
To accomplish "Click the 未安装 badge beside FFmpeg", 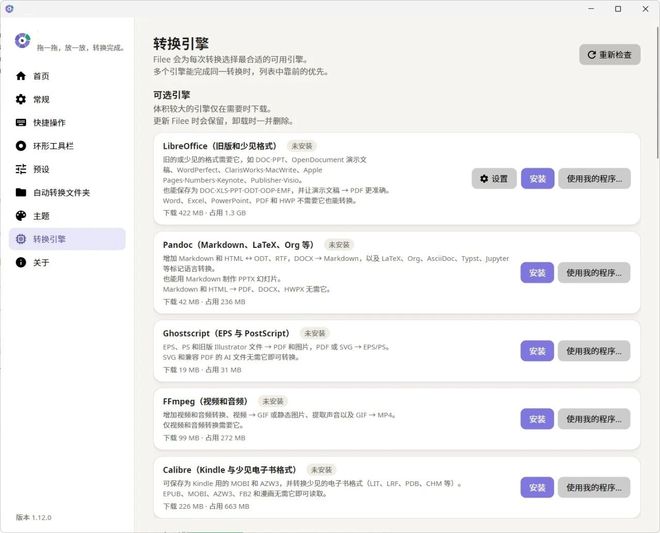I will 273,401.
